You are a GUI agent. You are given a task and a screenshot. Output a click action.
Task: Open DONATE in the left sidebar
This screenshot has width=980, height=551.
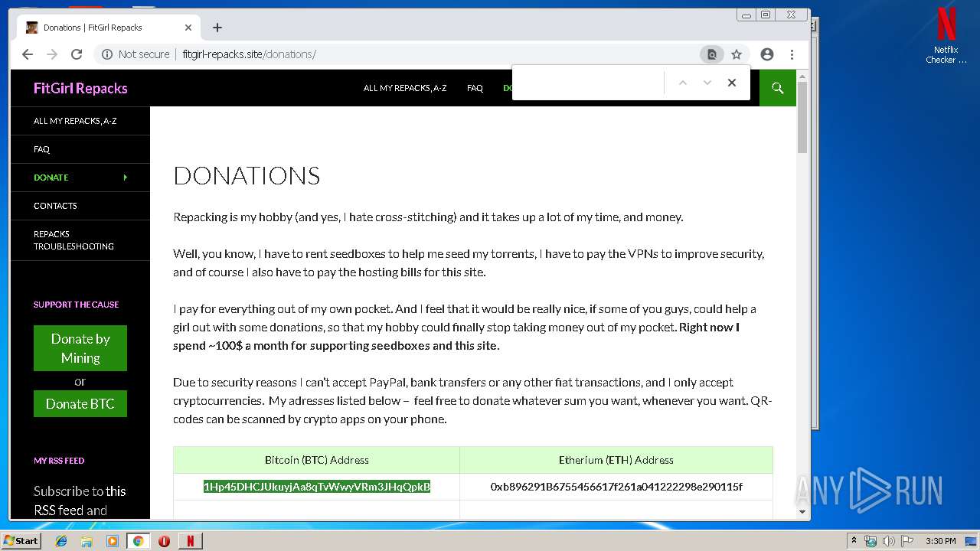pyautogui.click(x=51, y=178)
